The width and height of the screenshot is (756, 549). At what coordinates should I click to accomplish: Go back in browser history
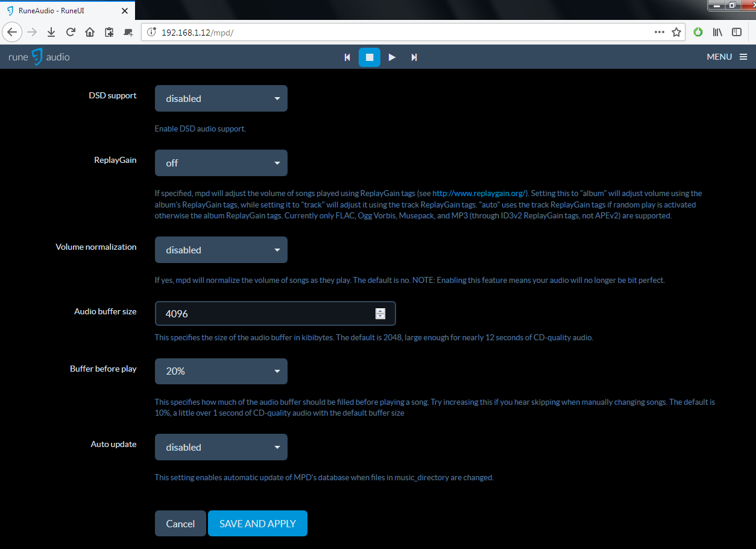(x=12, y=32)
